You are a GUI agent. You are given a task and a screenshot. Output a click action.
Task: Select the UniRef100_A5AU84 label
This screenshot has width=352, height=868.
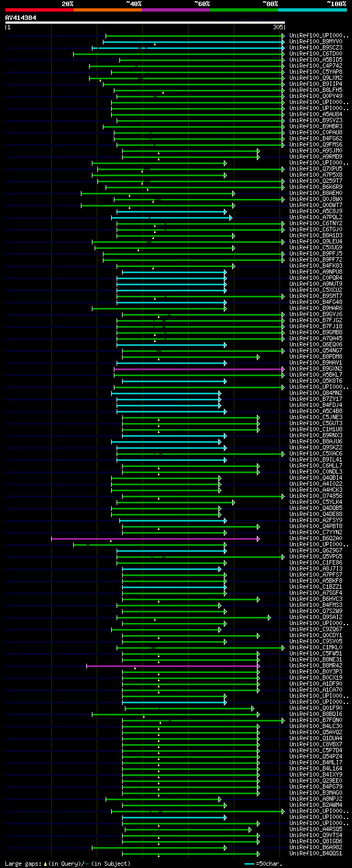coord(316,114)
